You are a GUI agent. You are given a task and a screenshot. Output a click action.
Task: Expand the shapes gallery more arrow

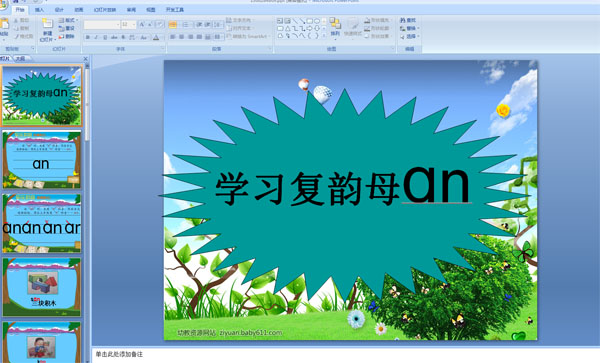point(324,36)
